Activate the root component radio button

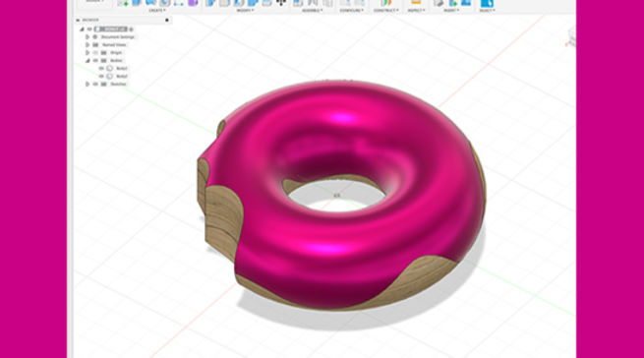tap(132, 30)
